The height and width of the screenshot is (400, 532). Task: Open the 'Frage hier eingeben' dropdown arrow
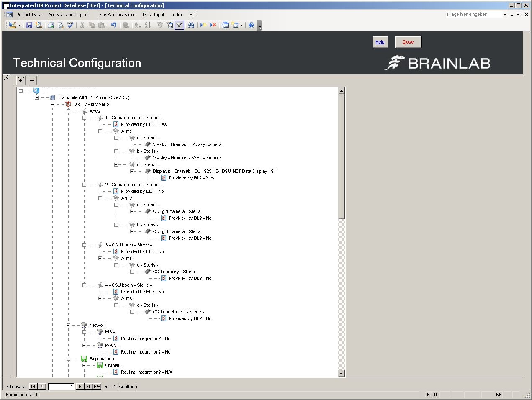click(505, 15)
